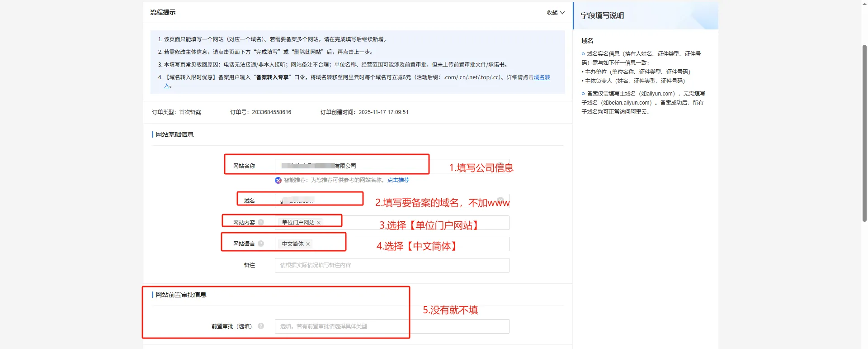Image resolution: width=868 pixels, height=349 pixels.
Task: Click the 网站基础信息 section heading
Action: point(175,134)
